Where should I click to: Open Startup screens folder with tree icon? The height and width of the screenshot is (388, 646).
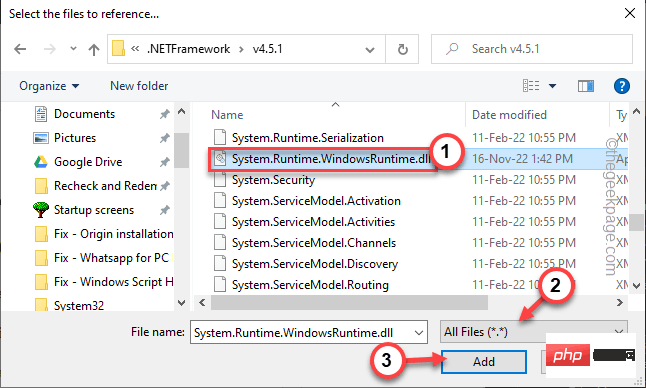pos(94,210)
